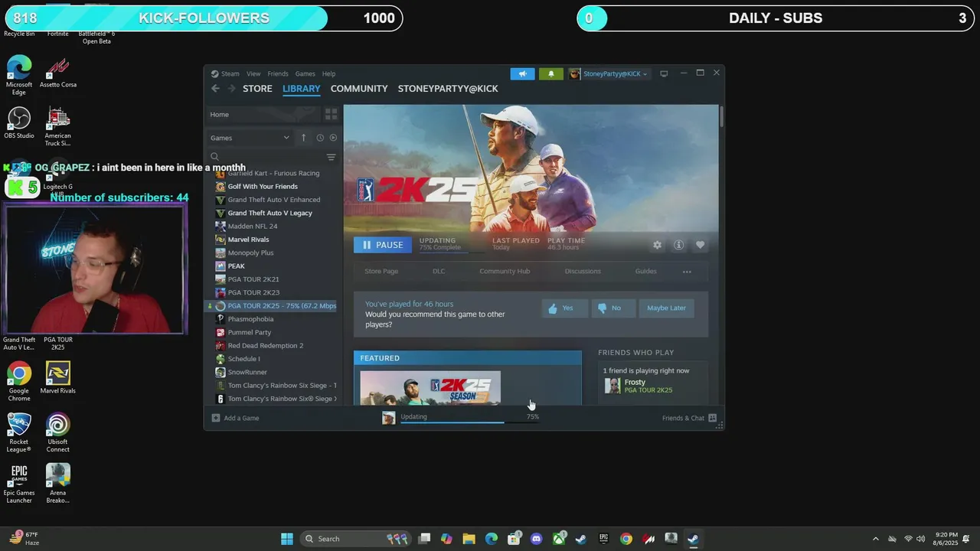Go back with Steam back arrow
The height and width of the screenshot is (551, 980).
tap(215, 89)
